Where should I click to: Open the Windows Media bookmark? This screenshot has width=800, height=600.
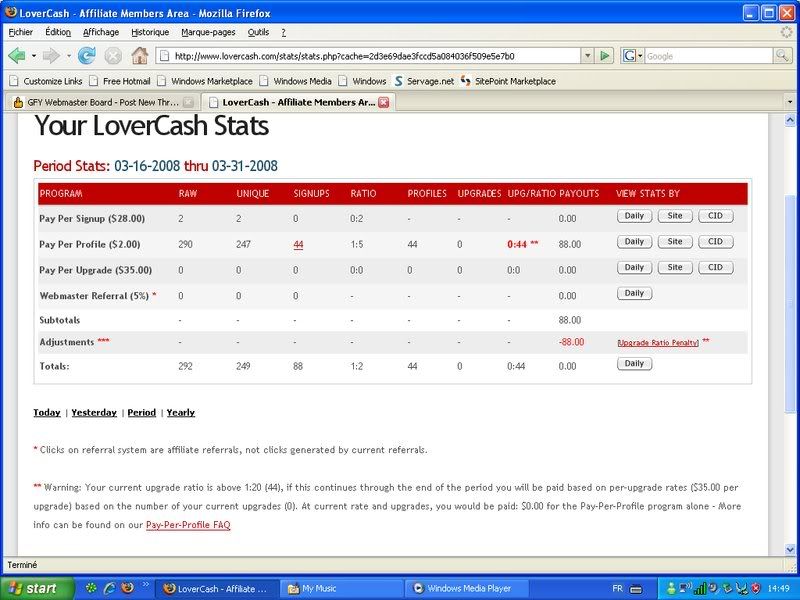tap(296, 81)
